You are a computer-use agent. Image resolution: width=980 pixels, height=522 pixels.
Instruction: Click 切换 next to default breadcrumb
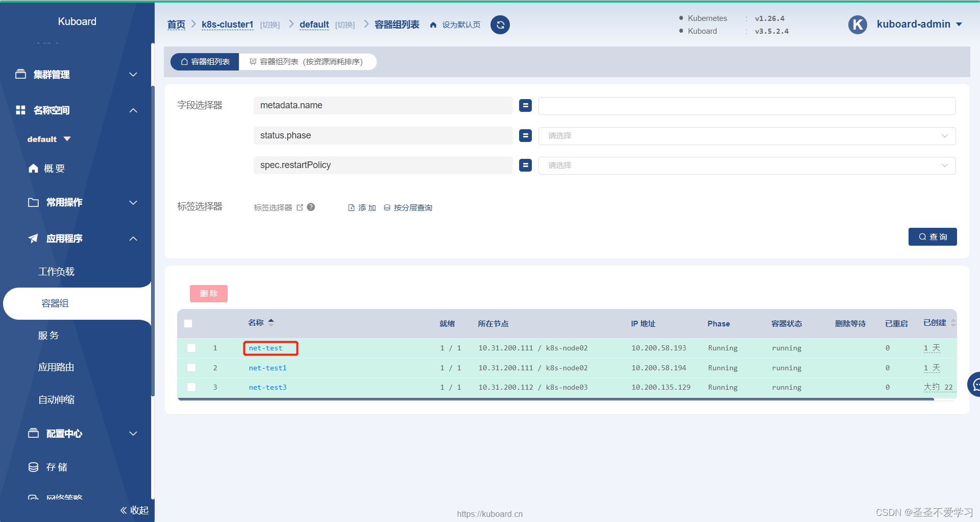pos(345,25)
